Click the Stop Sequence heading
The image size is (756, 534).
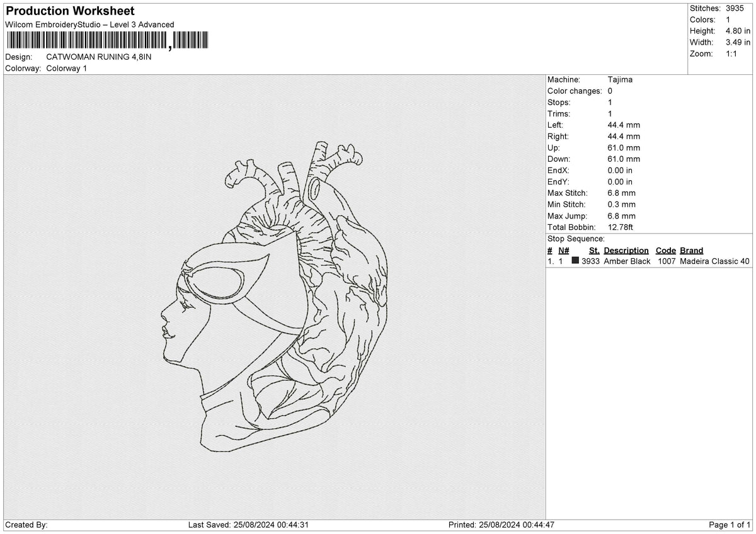[x=576, y=239]
